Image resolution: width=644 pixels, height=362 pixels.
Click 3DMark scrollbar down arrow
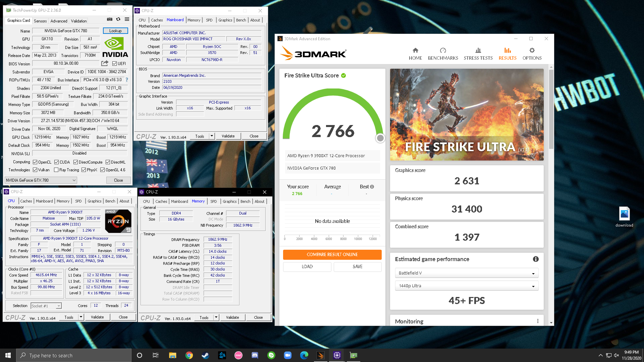[551, 323]
